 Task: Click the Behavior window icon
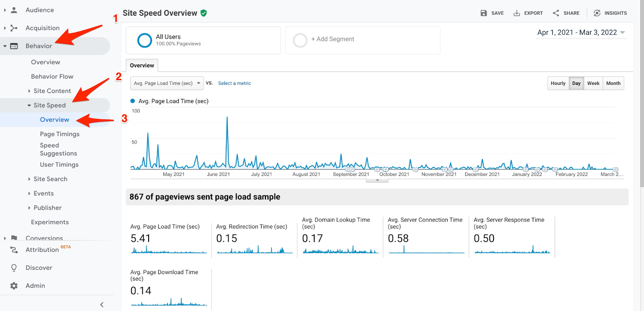pyautogui.click(x=14, y=46)
